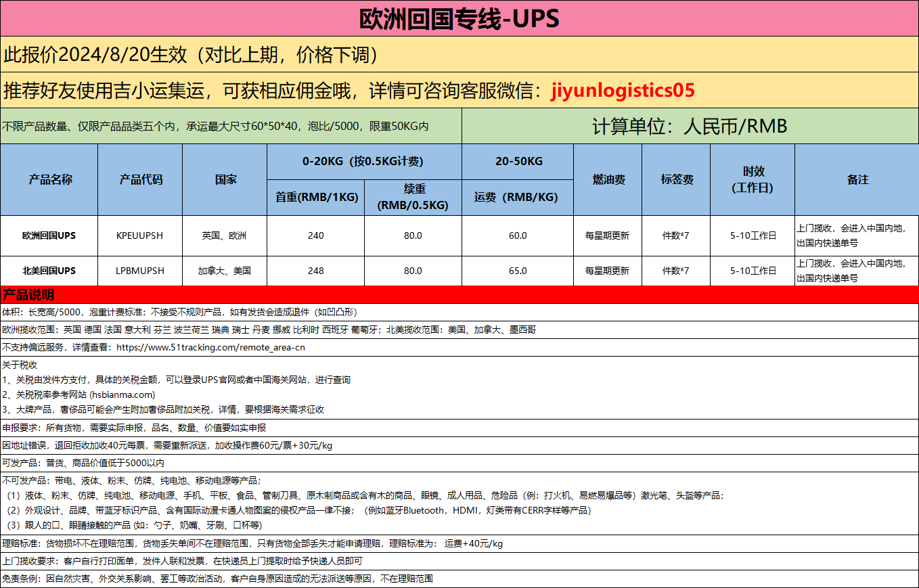The width and height of the screenshot is (919, 588).
Task: Click the first-weight value '248'
Action: (315, 271)
